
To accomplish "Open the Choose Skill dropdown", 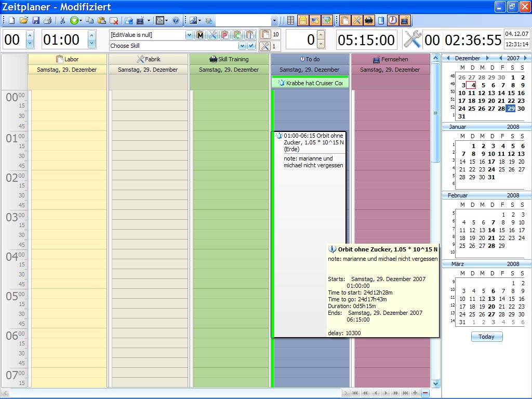I will click(242, 46).
